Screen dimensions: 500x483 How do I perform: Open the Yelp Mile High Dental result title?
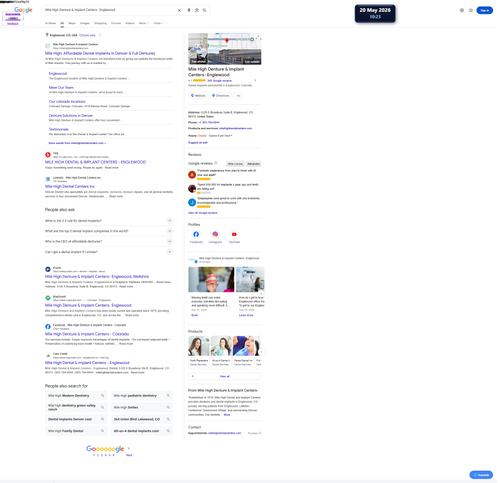click(95, 162)
